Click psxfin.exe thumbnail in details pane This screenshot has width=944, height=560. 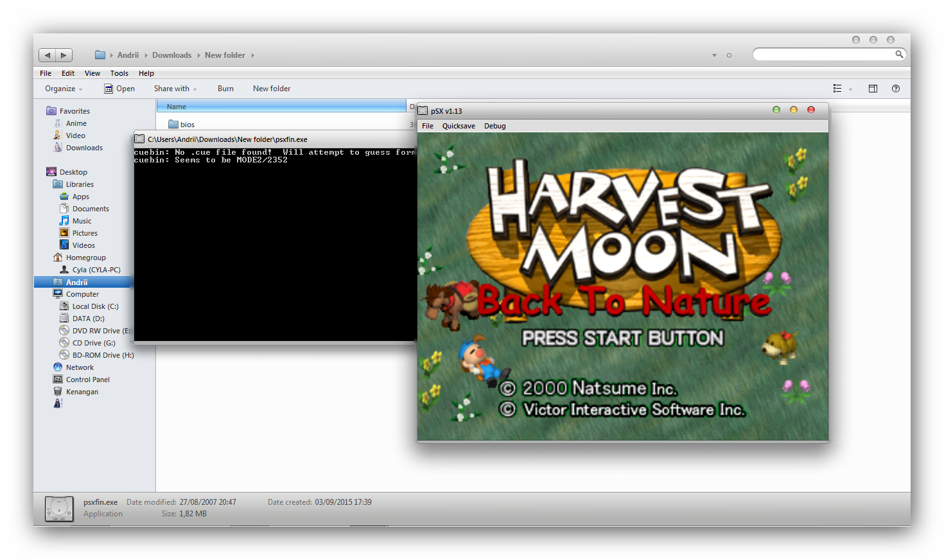(59, 508)
